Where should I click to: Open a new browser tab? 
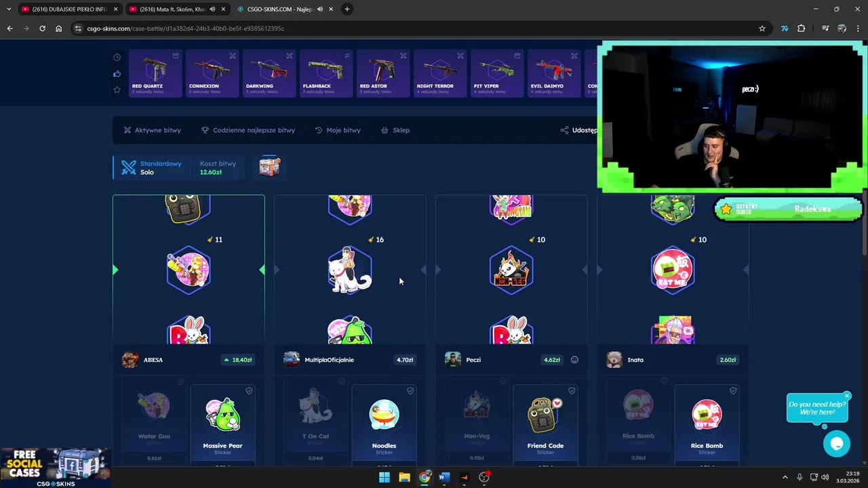pos(347,9)
